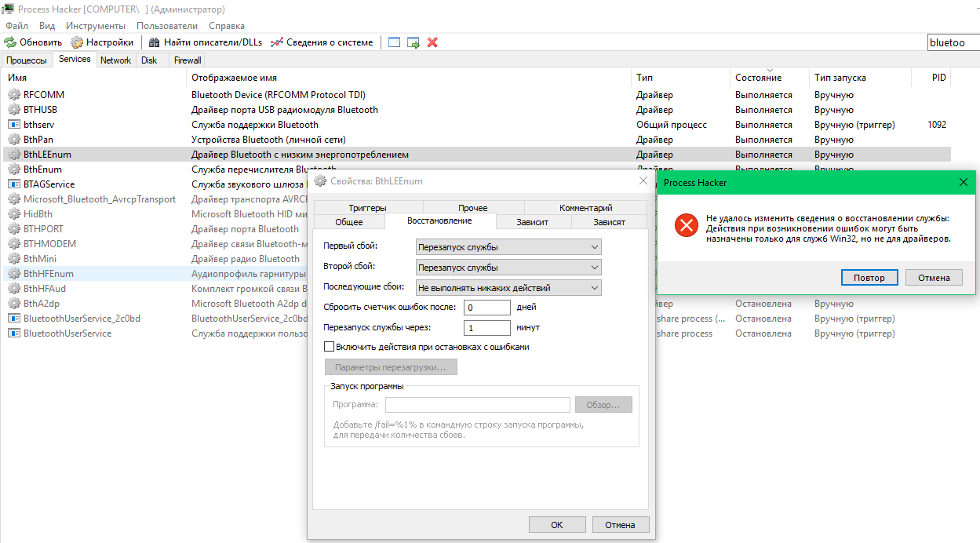Click the BluetoothUserService_2c0bd icon
The image size is (980, 543).
point(14,319)
